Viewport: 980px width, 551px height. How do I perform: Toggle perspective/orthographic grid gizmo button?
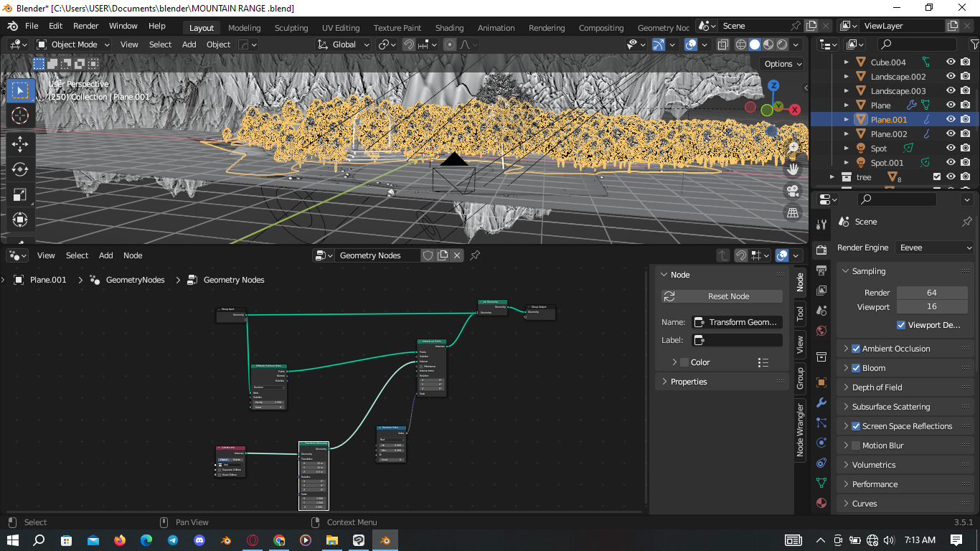(793, 212)
